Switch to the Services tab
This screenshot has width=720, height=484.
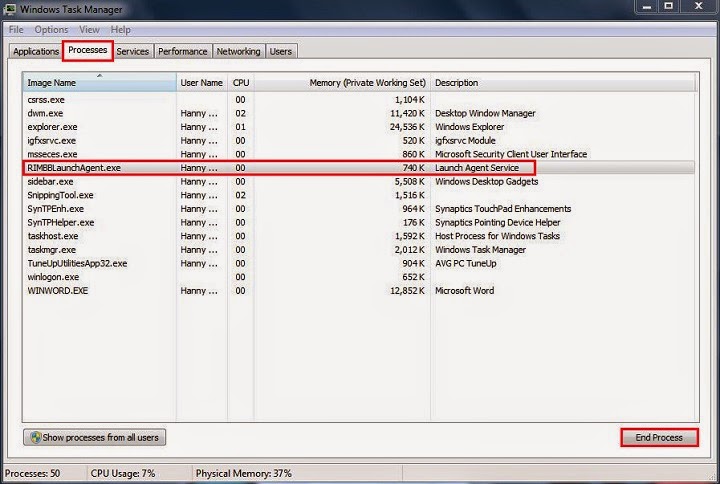[133, 51]
